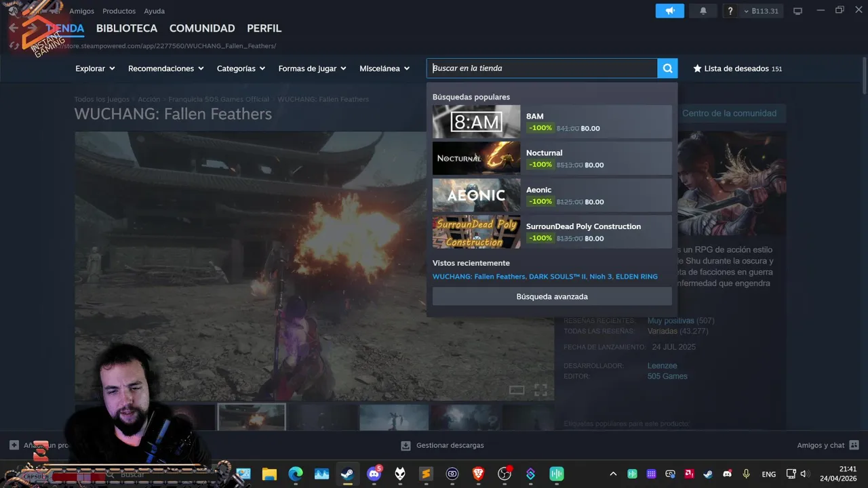868x488 pixels.
Task: Open Lista de deseados with star icon
Action: (737, 68)
